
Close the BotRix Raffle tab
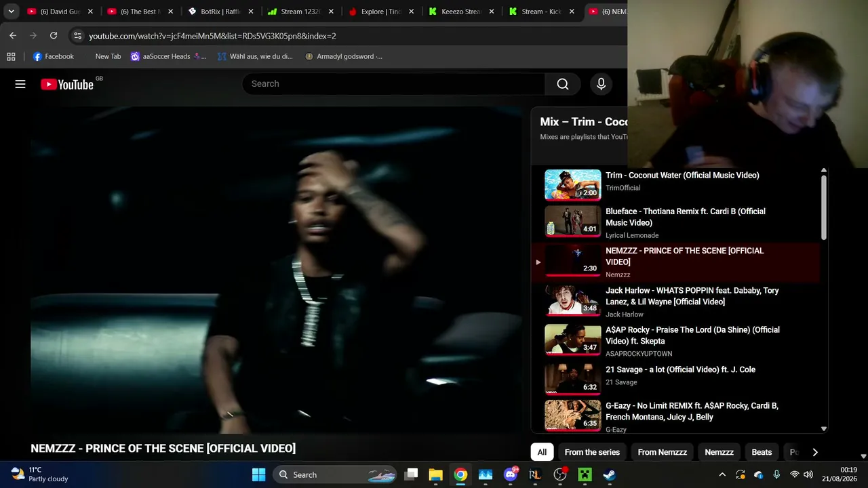(x=251, y=12)
